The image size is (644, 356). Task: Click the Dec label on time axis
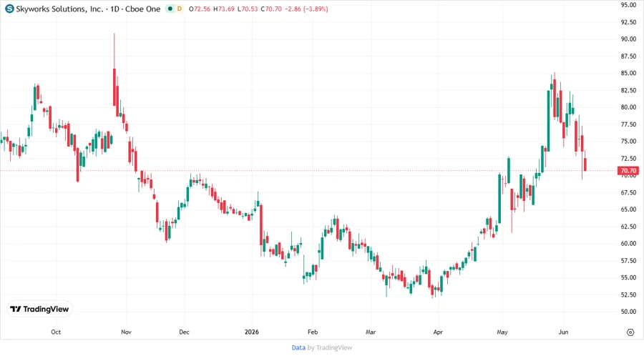pos(184,332)
